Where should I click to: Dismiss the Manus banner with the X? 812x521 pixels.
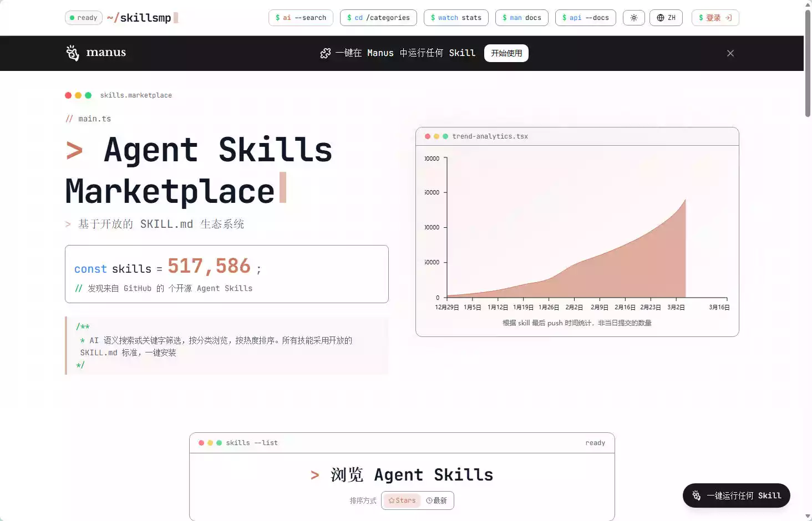[730, 53]
